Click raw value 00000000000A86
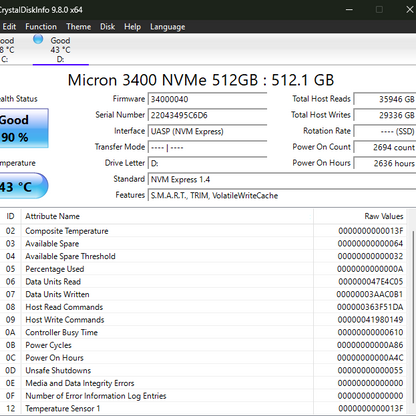Screen dimensions: 416x416 pyautogui.click(x=370, y=345)
